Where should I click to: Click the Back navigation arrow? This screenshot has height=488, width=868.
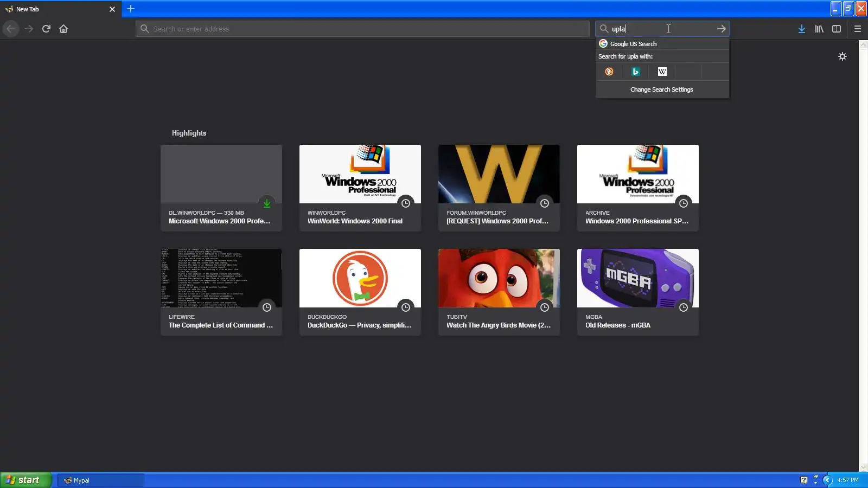point(11,29)
